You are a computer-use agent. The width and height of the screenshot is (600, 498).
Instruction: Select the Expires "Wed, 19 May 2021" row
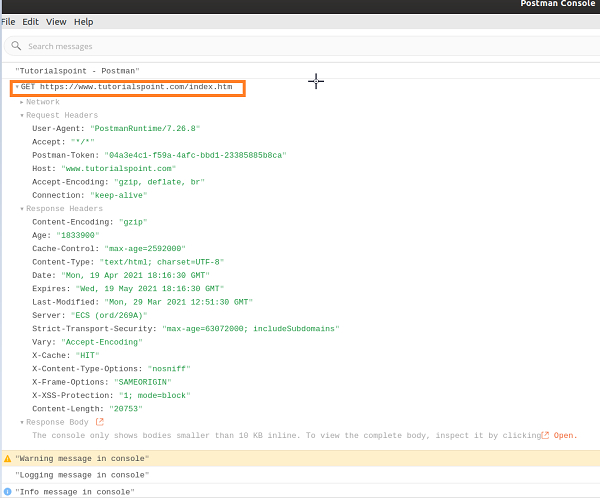click(x=128, y=289)
